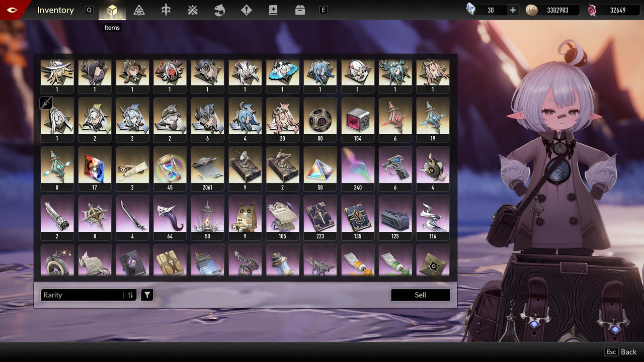Select the green paint tube item
This screenshot has width=644, height=362.
[395, 260]
